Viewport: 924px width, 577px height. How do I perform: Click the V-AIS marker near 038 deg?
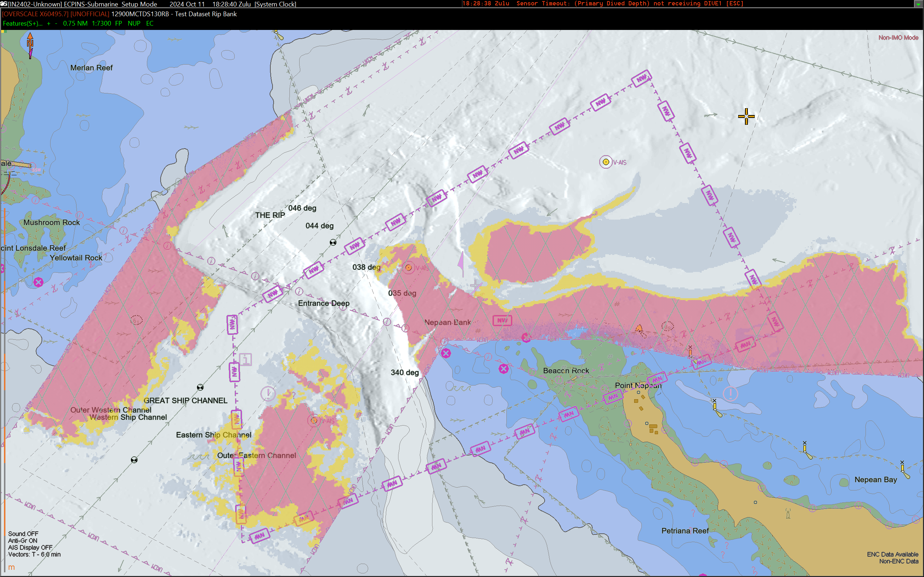(x=409, y=268)
